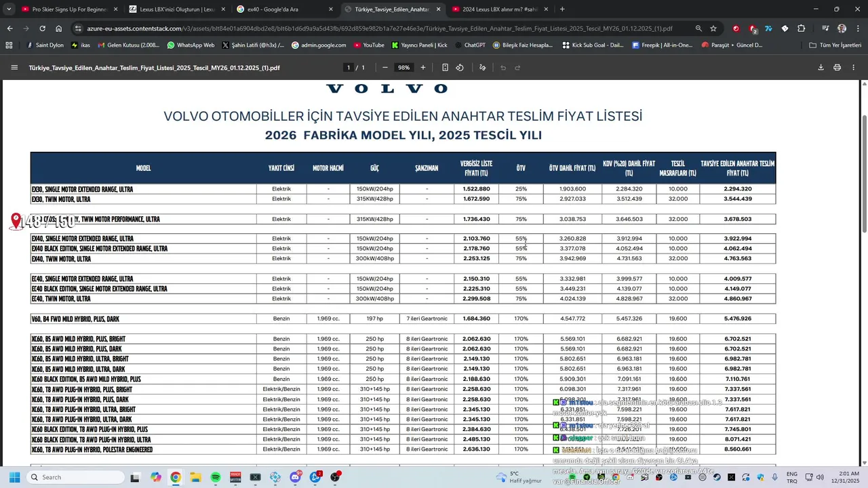This screenshot has height=488, width=868.
Task: Open Spotify from the taskbar
Action: pos(216,477)
